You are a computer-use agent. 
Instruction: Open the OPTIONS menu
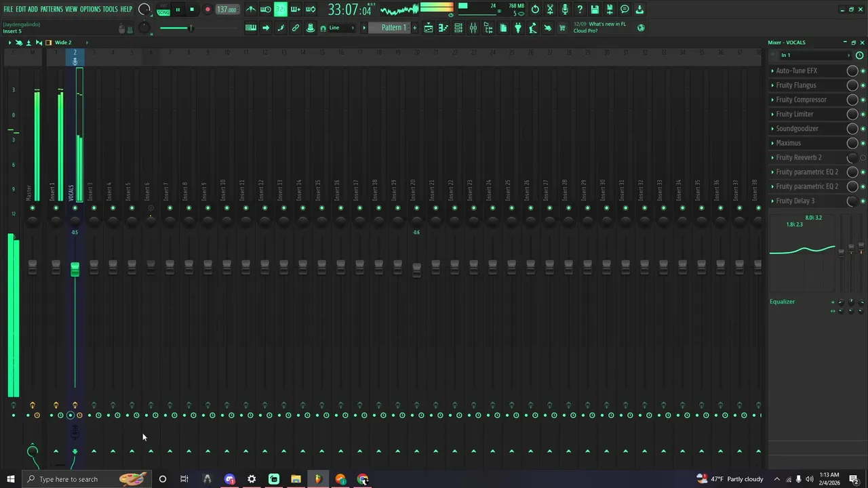[90, 9]
